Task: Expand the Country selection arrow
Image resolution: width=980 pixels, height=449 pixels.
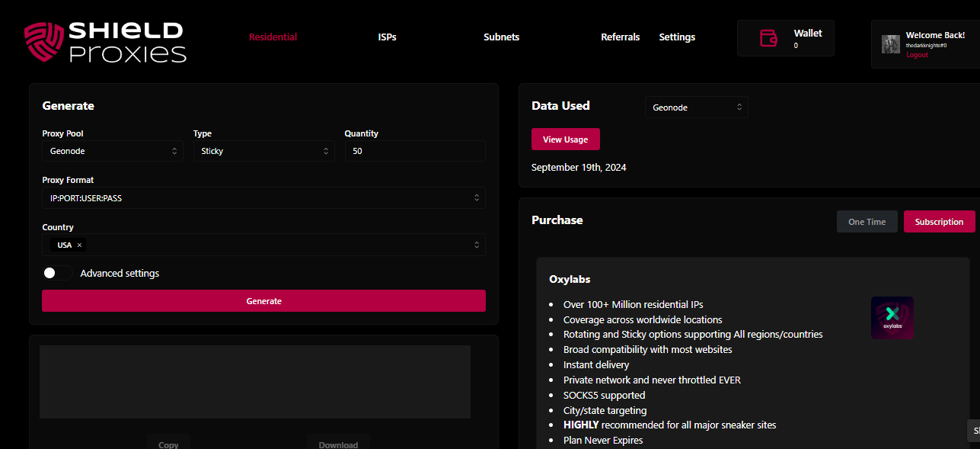Action: click(477, 245)
